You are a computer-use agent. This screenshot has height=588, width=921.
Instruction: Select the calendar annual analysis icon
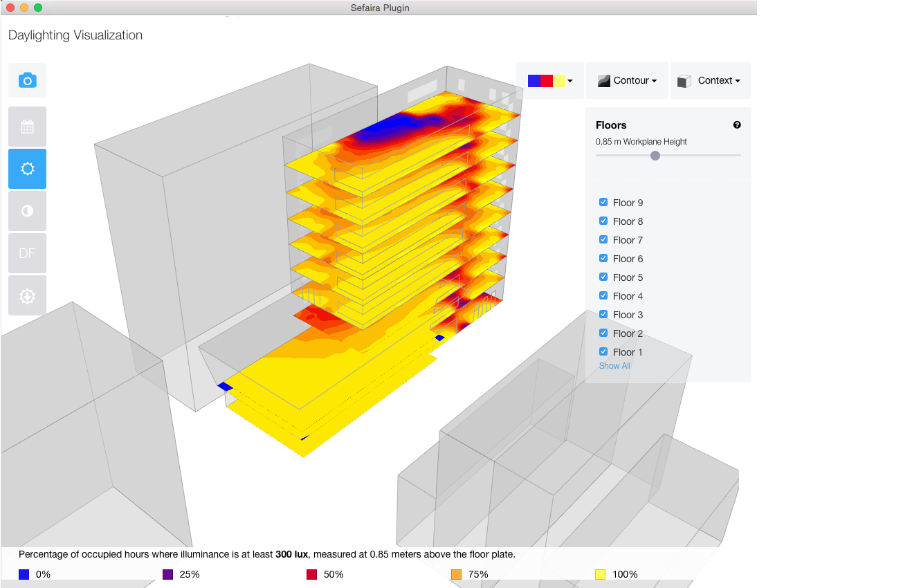click(x=27, y=127)
